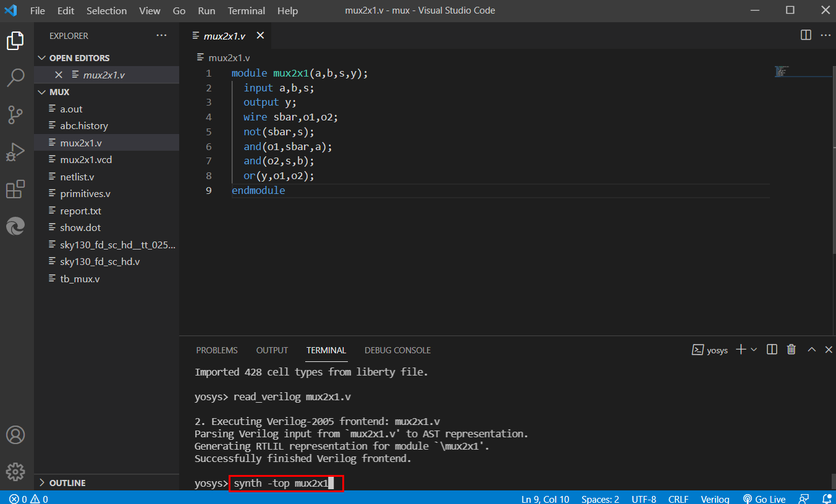Open the Extensions view
Screen dimensions: 836x504
(x=15, y=189)
